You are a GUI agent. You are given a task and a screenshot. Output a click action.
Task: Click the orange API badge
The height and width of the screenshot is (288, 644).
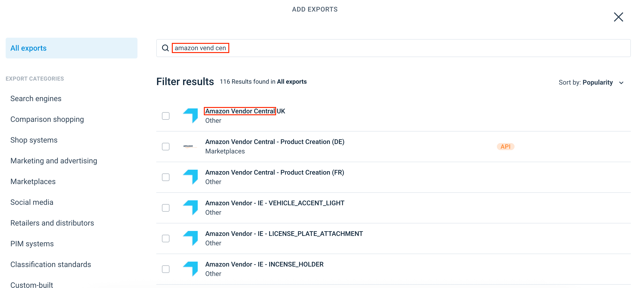[x=505, y=146]
